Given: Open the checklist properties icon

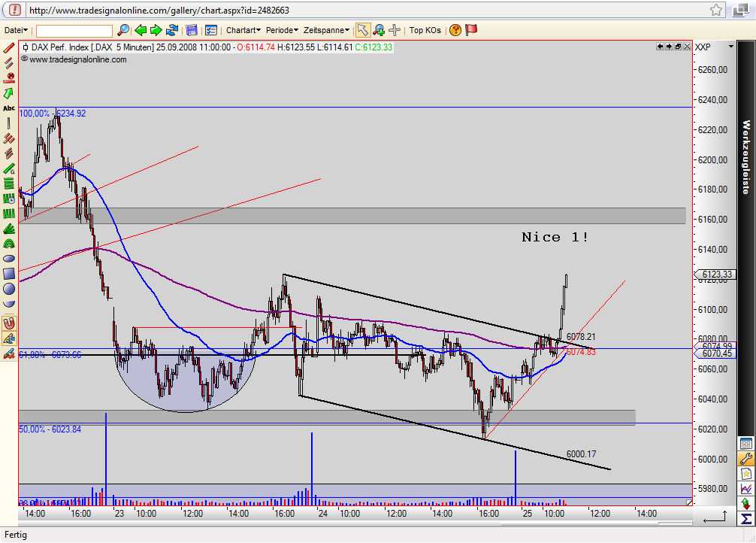Looking at the screenshot, I should pyautogui.click(x=210, y=30).
